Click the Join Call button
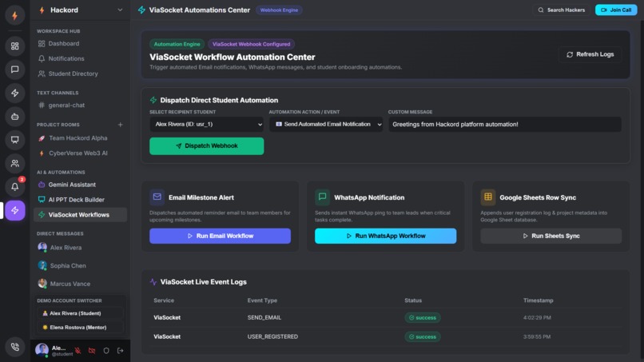This screenshot has width=644, height=362. (616, 10)
